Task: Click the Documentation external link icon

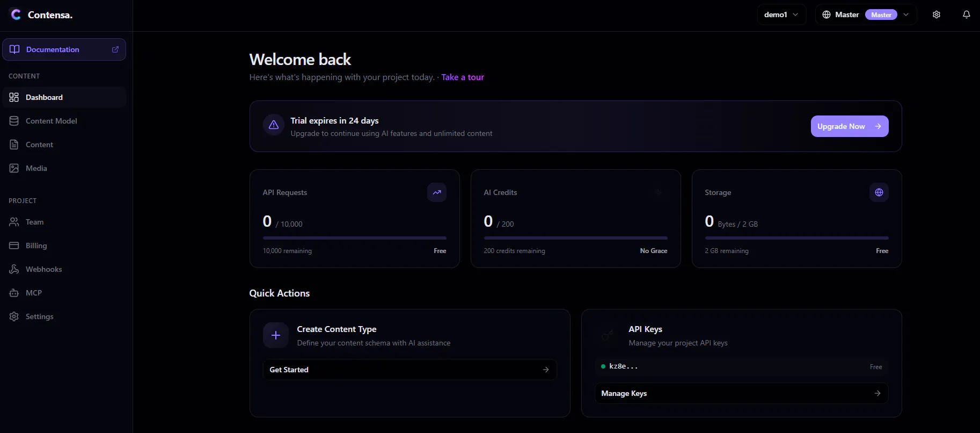Action: (115, 49)
